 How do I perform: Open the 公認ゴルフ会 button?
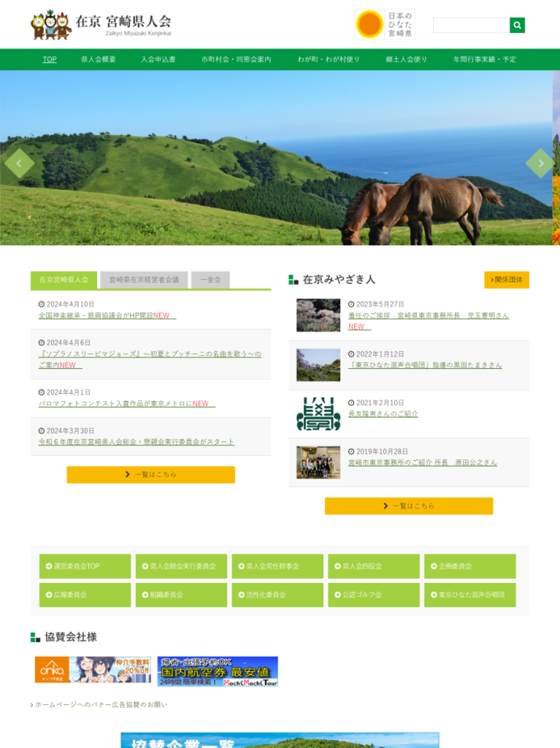click(x=374, y=595)
